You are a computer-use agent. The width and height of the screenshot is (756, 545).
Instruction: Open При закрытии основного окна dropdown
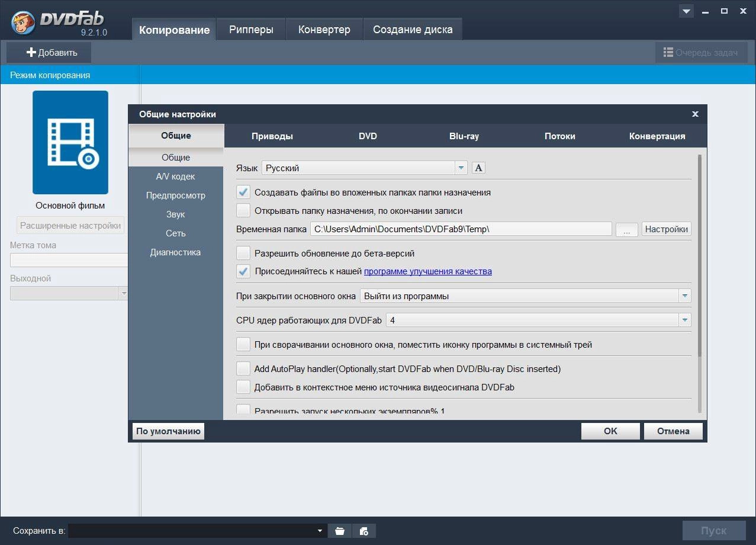526,296
